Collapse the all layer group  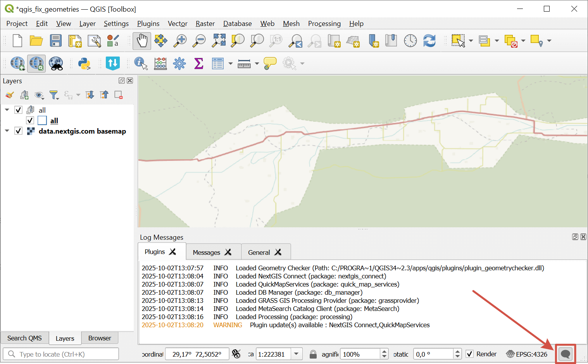(x=7, y=110)
